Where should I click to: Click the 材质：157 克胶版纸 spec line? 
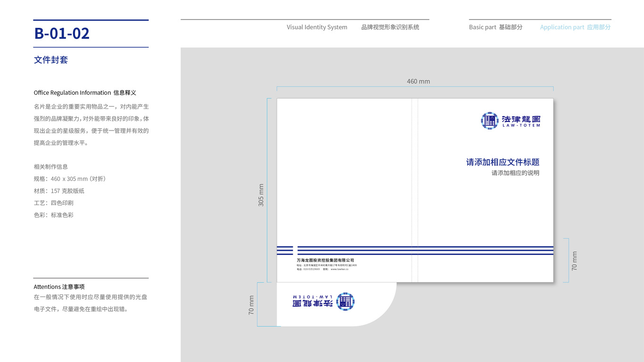point(59,191)
